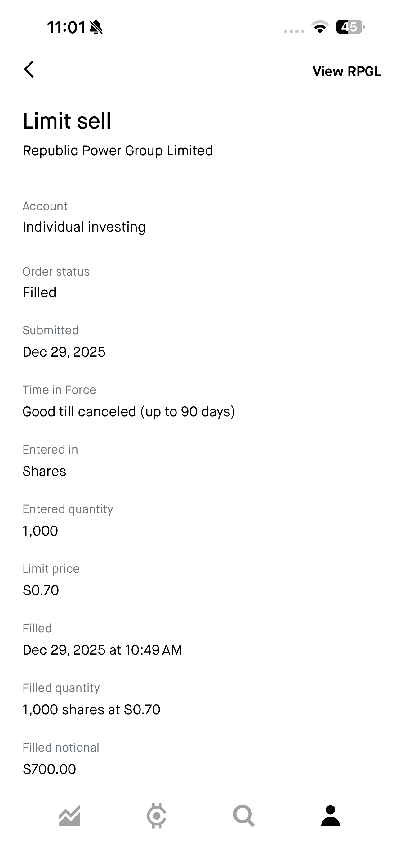Tap the $0.70 limit price value
The width and height of the screenshot is (400, 868).
41,590
